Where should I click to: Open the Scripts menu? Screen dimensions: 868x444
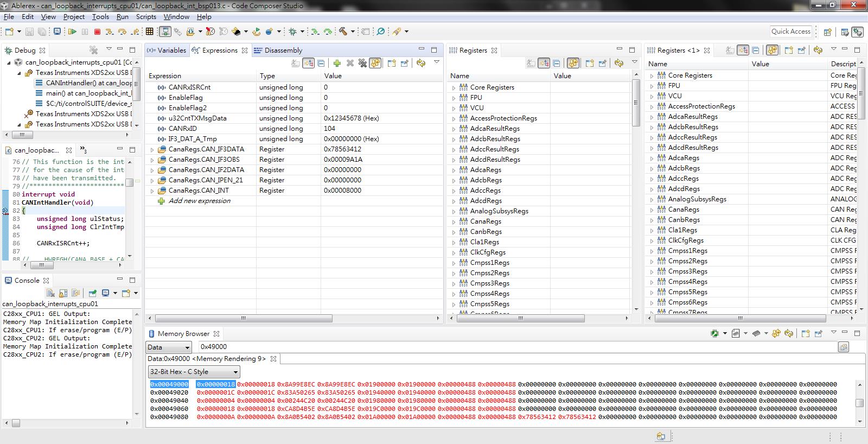[146, 17]
